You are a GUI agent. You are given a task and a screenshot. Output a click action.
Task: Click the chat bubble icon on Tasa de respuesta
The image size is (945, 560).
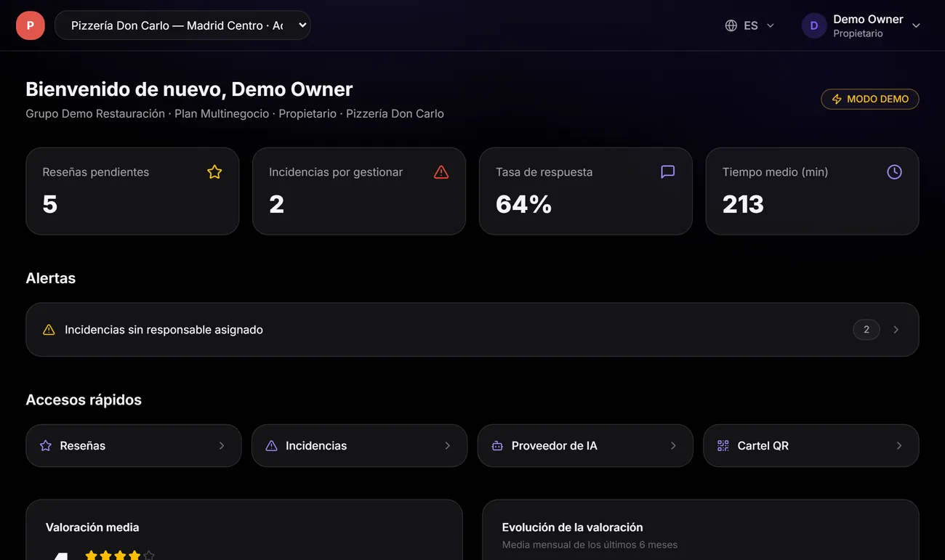668,172
